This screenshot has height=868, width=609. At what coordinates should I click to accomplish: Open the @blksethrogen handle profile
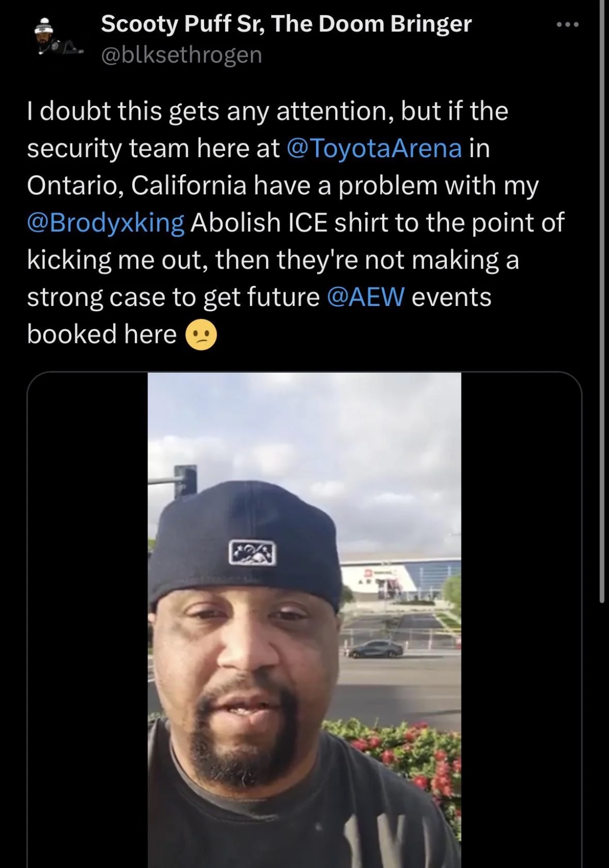[182, 55]
